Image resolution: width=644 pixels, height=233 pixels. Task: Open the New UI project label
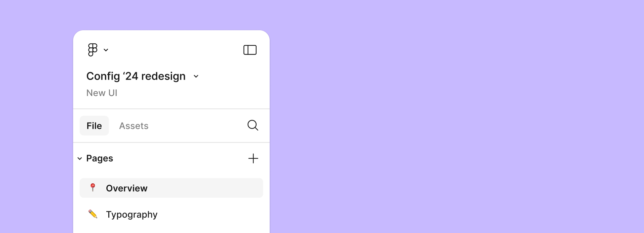102,93
